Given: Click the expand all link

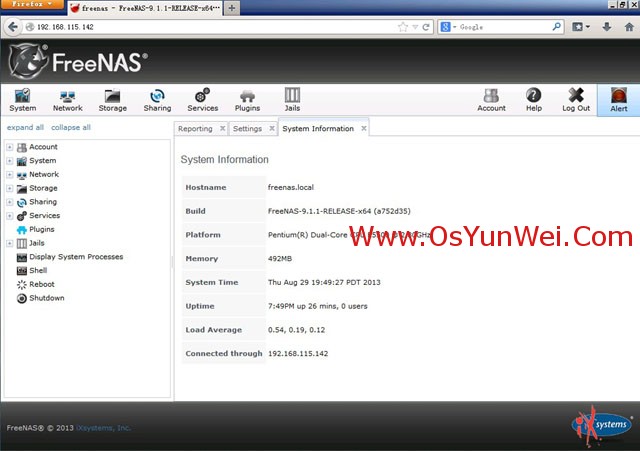Looking at the screenshot, I should 25,127.
